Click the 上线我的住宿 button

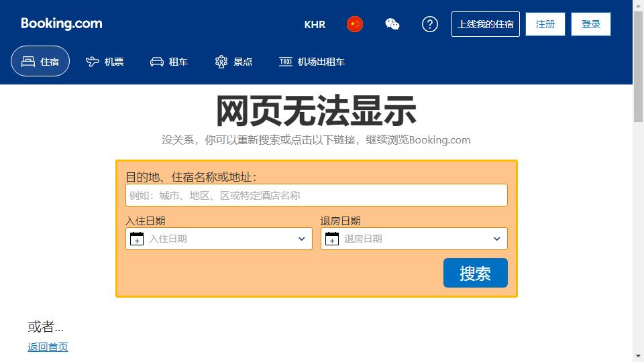pyautogui.click(x=486, y=24)
